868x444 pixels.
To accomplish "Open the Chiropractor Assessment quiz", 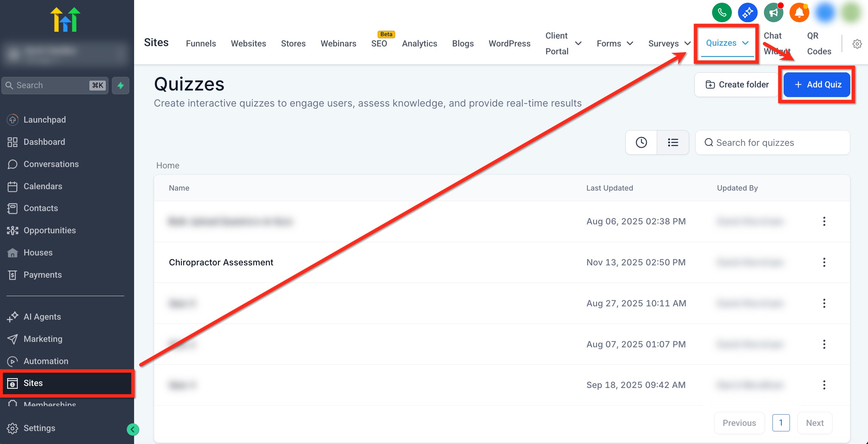I will click(221, 262).
